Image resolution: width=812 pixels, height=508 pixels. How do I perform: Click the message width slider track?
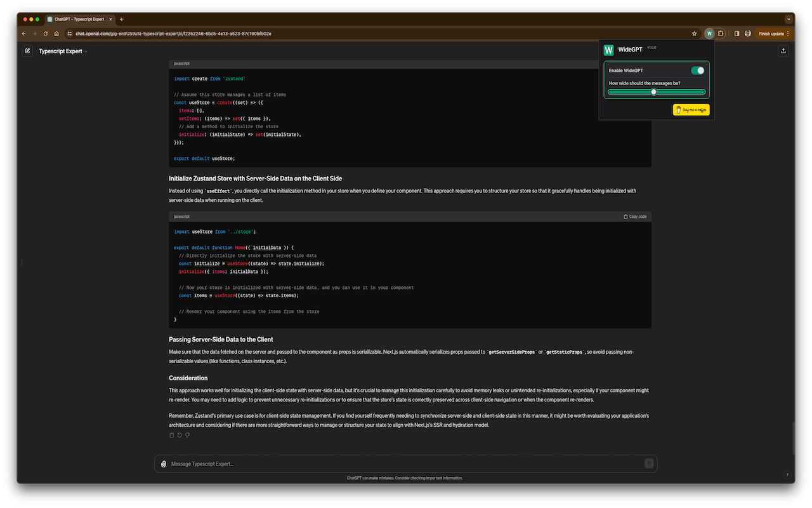657,92
